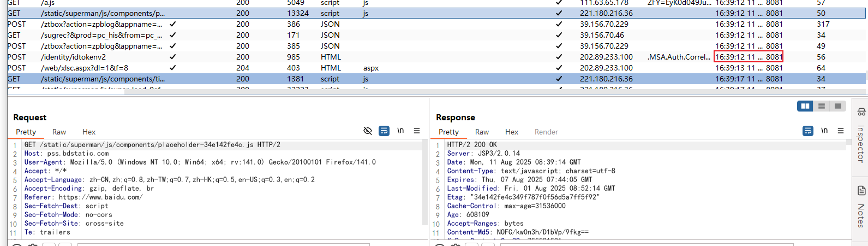
Task: Click the Sec-Fetch-Site: cross-site line
Action: coord(74,224)
